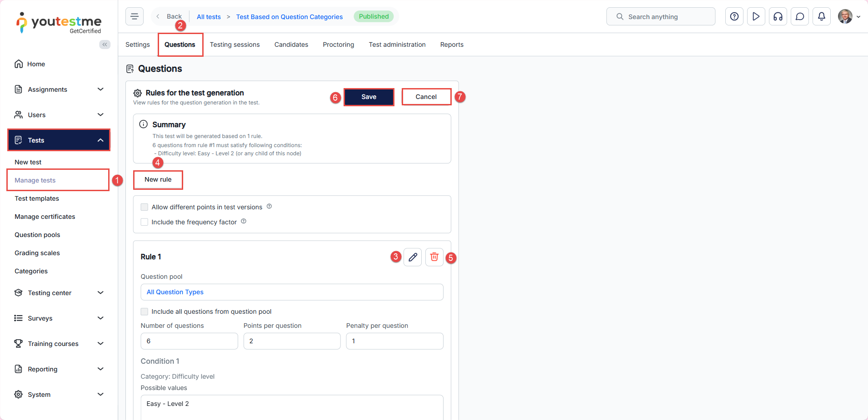Screen dimensions: 868x420
Task: Open the chat bubble icon
Action: coord(799,17)
